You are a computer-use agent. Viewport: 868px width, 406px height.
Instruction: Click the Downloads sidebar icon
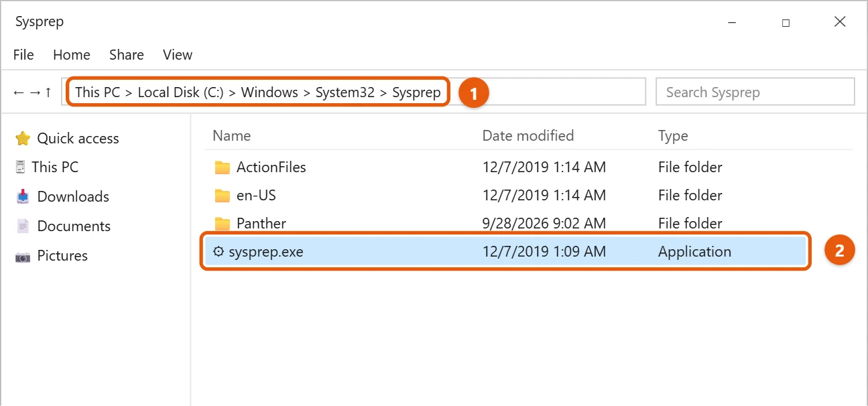(x=23, y=196)
